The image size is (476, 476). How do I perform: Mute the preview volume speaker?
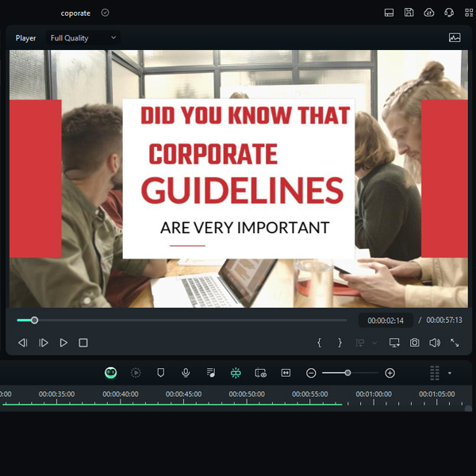[x=435, y=343]
